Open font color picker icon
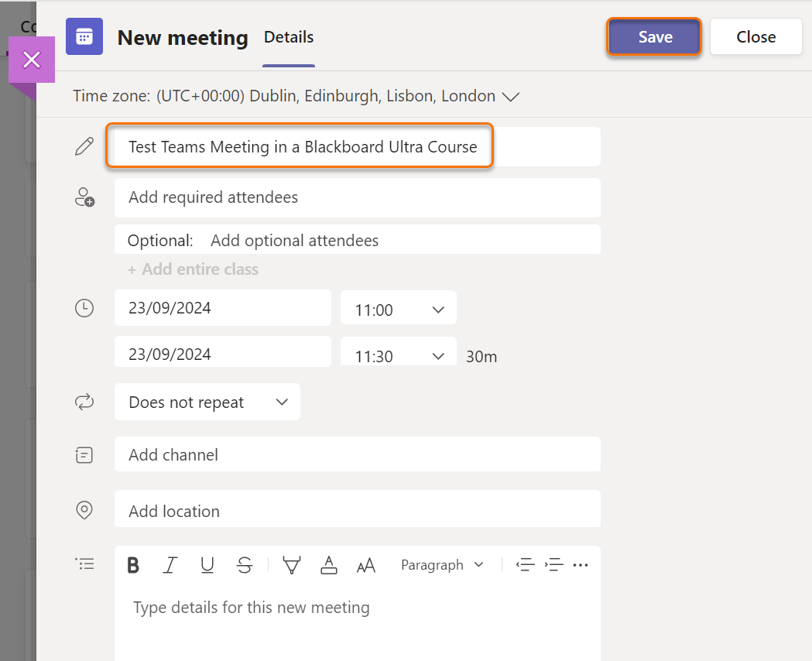 click(329, 565)
